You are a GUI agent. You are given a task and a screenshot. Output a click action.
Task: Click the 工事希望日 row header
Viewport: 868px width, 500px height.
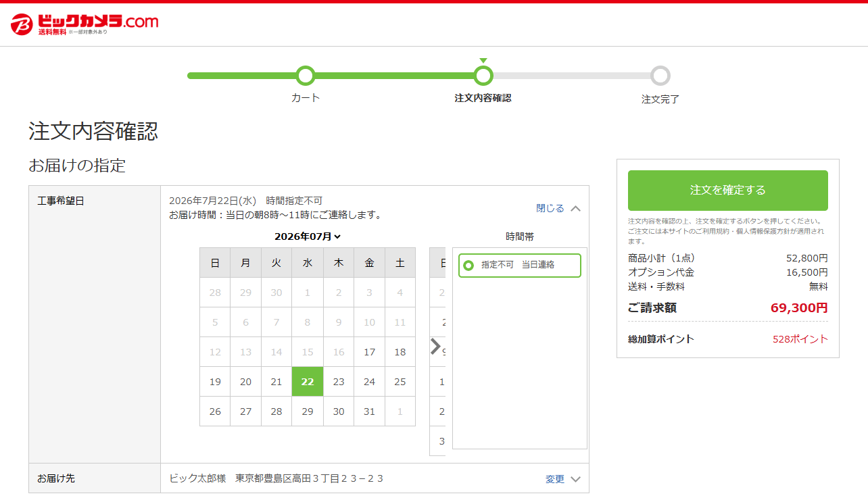[x=95, y=324]
